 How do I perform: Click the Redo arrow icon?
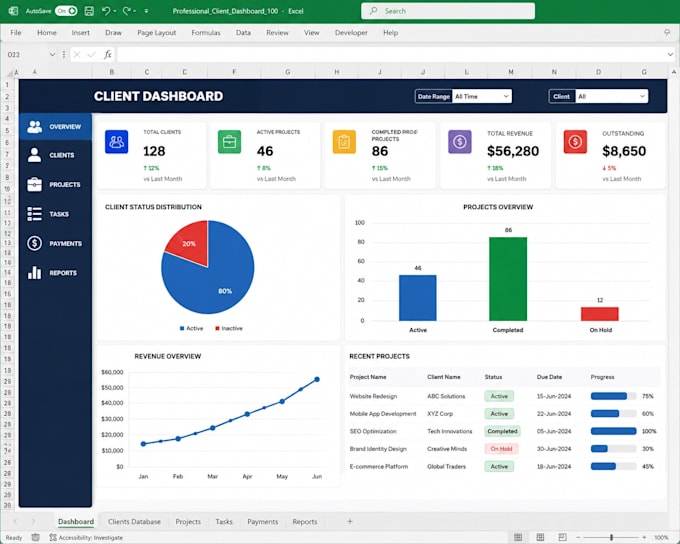coord(127,11)
